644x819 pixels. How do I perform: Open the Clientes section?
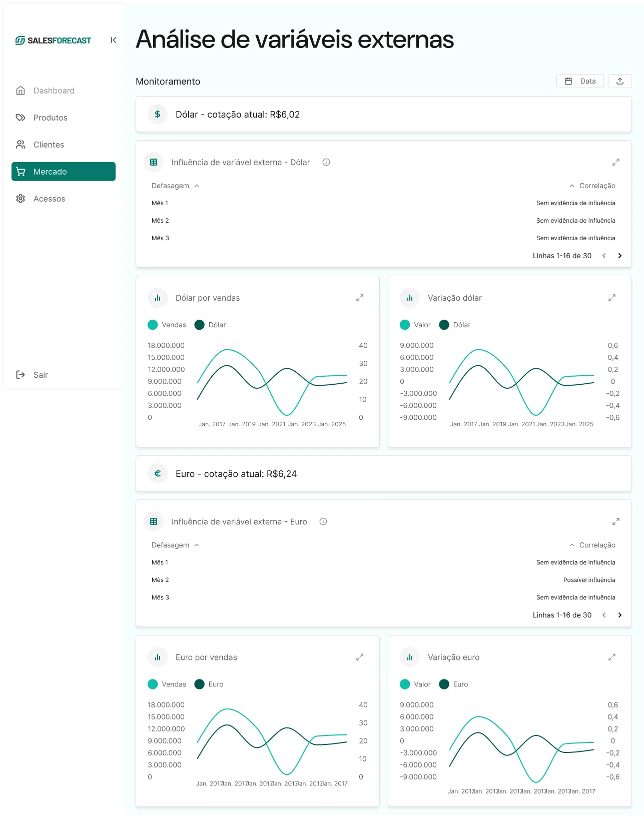click(x=64, y=145)
